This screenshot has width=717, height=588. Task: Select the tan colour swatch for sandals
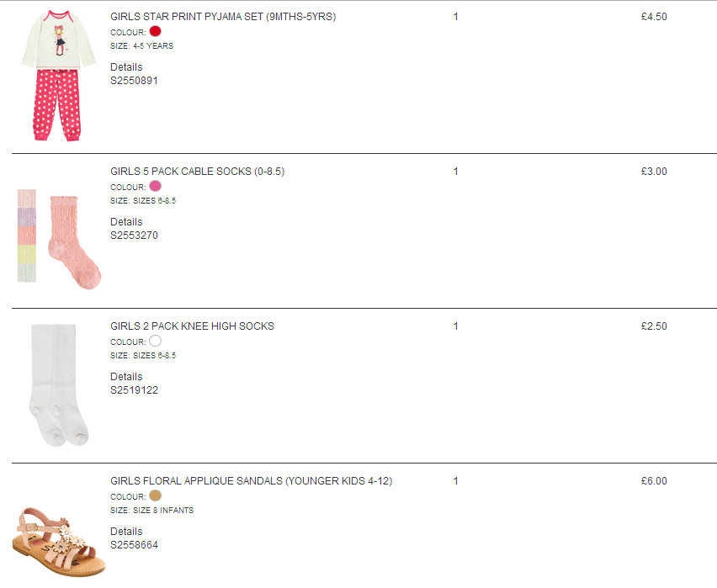click(x=156, y=495)
